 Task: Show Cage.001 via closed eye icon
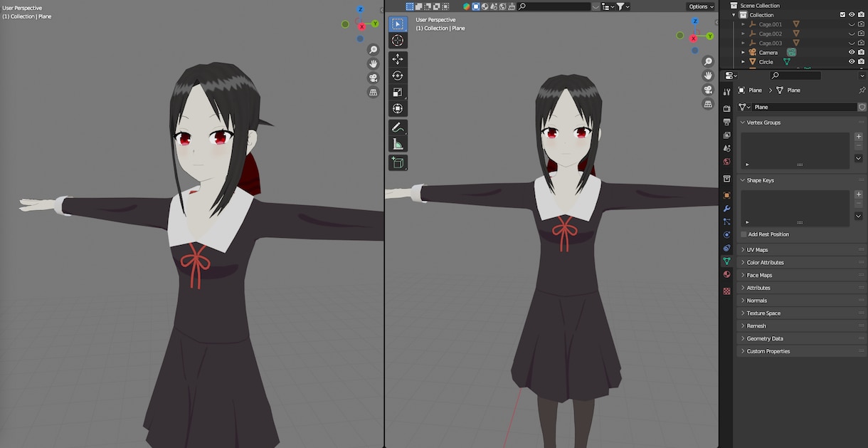[x=852, y=24]
